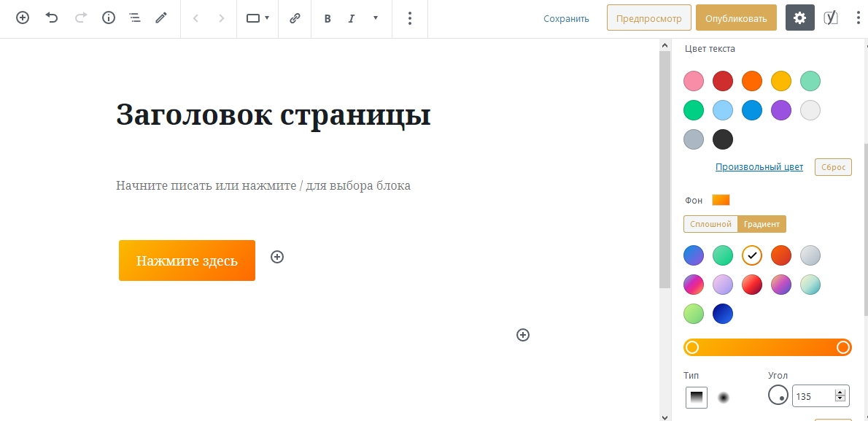This screenshot has width=868, height=421.
Task: Toggle bold formatting
Action: pos(328,18)
